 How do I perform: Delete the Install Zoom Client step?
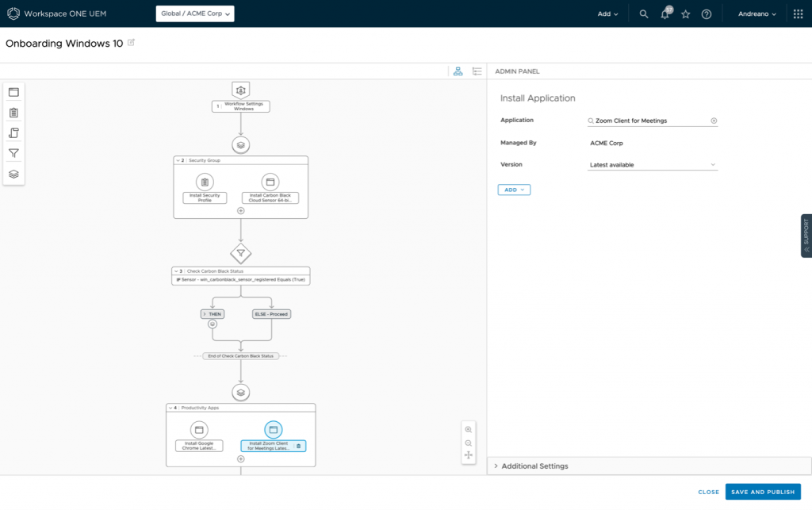click(x=299, y=446)
